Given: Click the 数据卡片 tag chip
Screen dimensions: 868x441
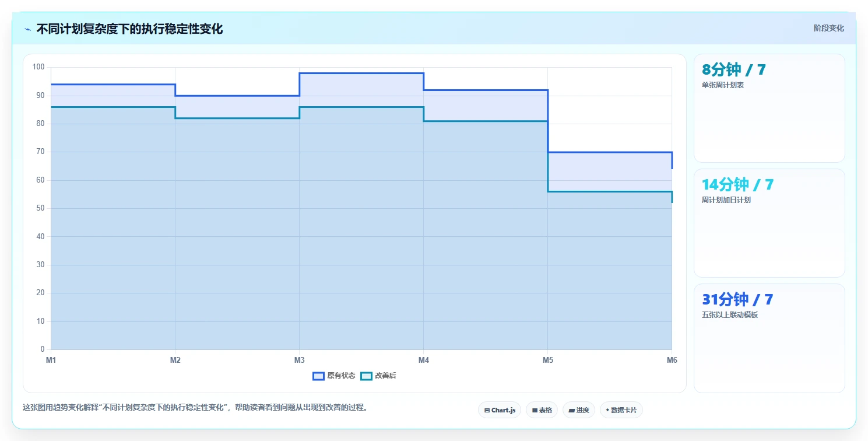Looking at the screenshot, I should (x=621, y=410).
